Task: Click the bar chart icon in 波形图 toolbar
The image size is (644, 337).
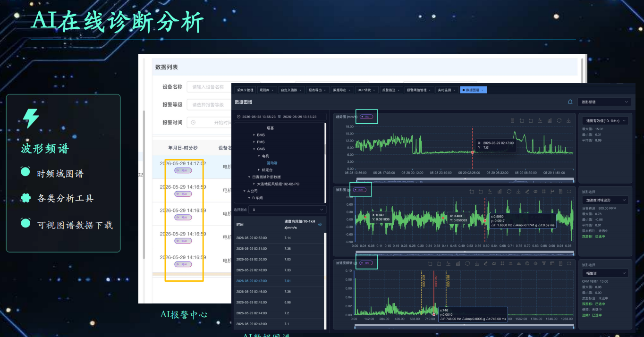Action: coord(500,191)
